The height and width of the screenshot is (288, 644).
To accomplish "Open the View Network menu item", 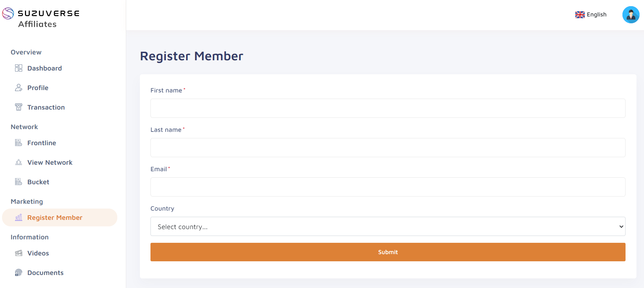I will (50, 162).
